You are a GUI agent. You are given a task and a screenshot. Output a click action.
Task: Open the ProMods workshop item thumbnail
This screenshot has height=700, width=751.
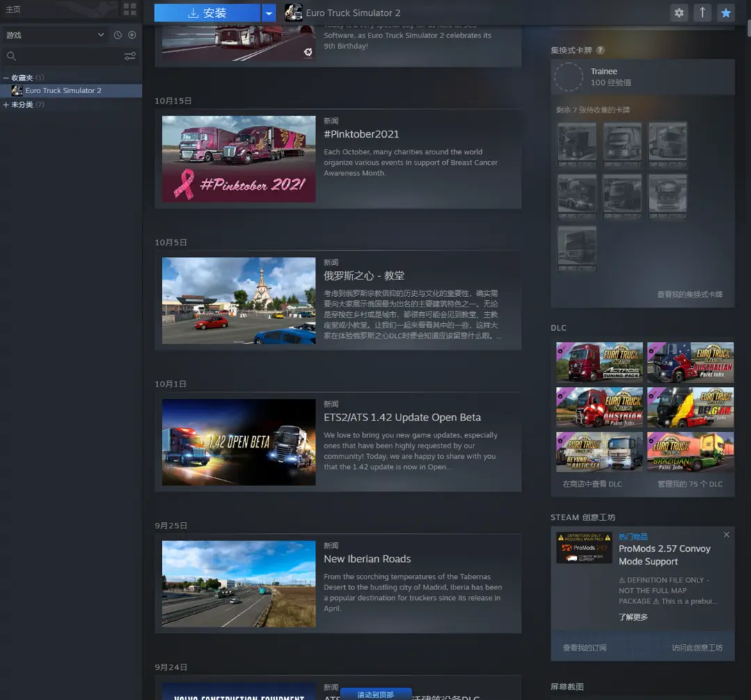(x=584, y=547)
